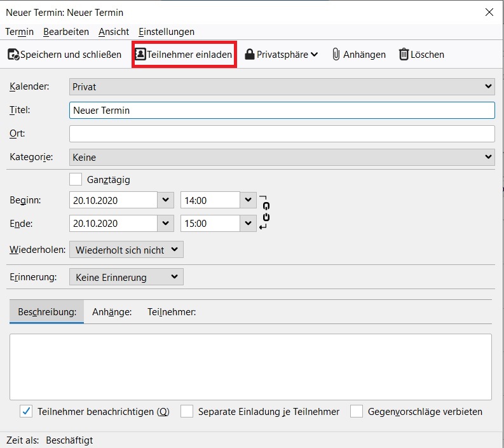Enable Gegenvorschläge verbieten checkbox

click(x=357, y=411)
